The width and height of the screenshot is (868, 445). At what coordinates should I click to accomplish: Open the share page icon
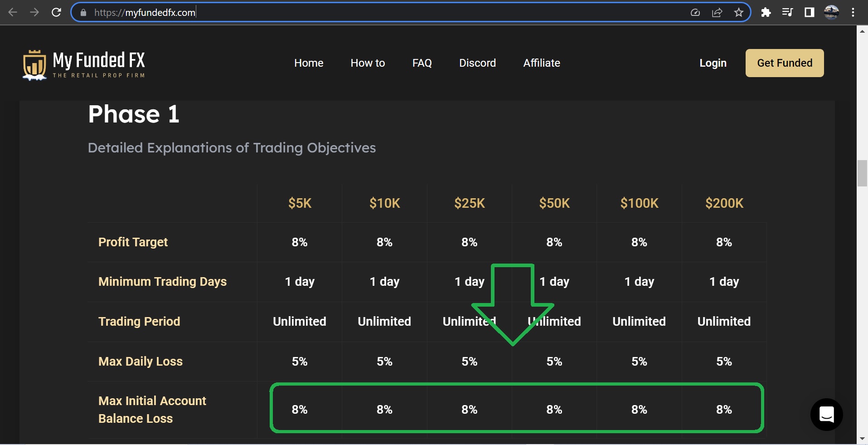coord(717,12)
